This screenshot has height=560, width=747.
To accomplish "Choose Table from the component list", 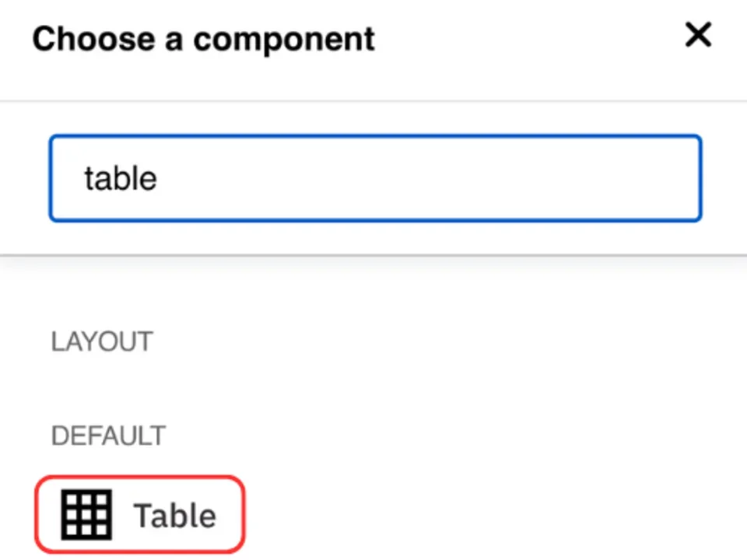I will [140, 514].
